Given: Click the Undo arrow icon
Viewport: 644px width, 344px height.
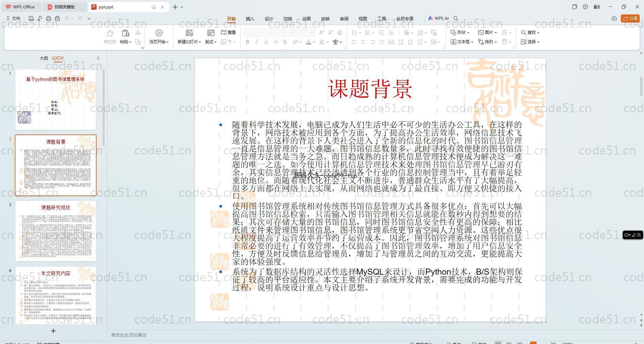Looking at the screenshot, I should tap(67, 19).
